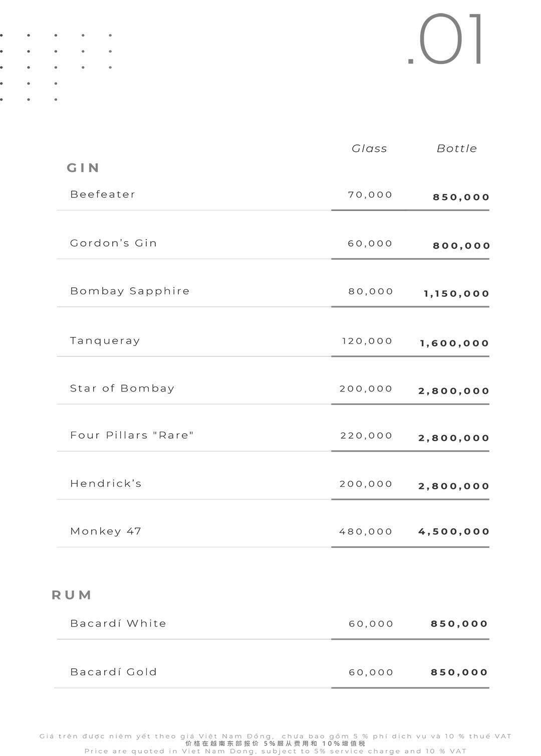Screen dimensions: 541x756
Task: Click Bacardí Gold bottle price
Action: coord(459,672)
